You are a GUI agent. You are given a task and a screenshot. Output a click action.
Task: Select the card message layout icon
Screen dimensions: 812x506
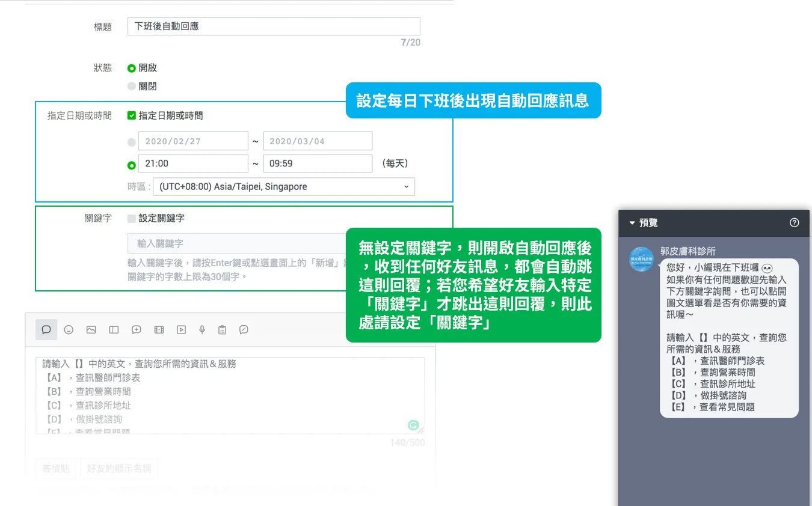[112, 329]
